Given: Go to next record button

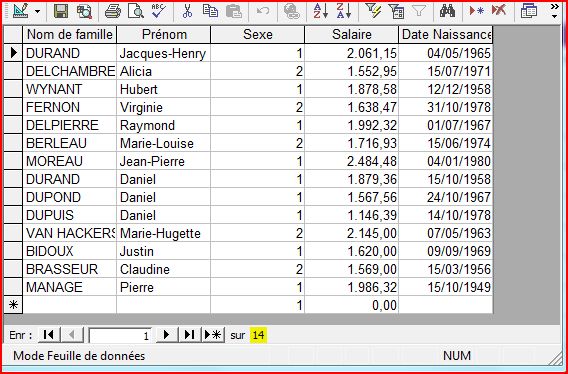Looking at the screenshot, I should (x=166, y=334).
